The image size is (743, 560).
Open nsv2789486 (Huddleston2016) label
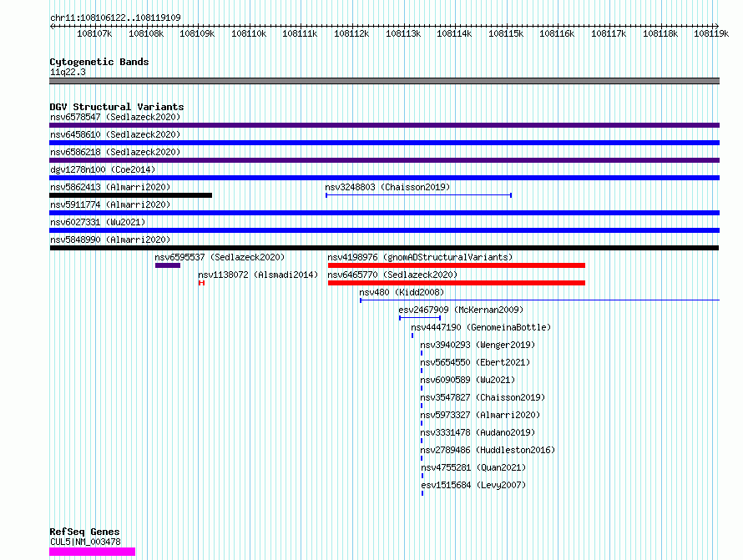click(x=488, y=450)
